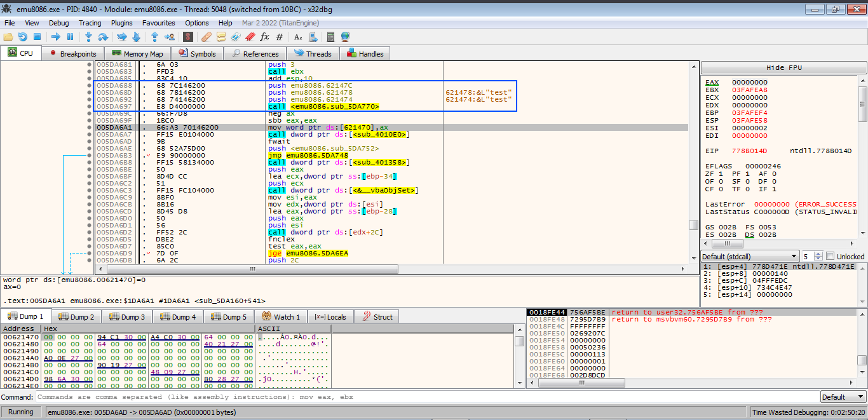868x420 pixels.
Task: Open the Calculator toolbar icon
Action: [x=330, y=37]
